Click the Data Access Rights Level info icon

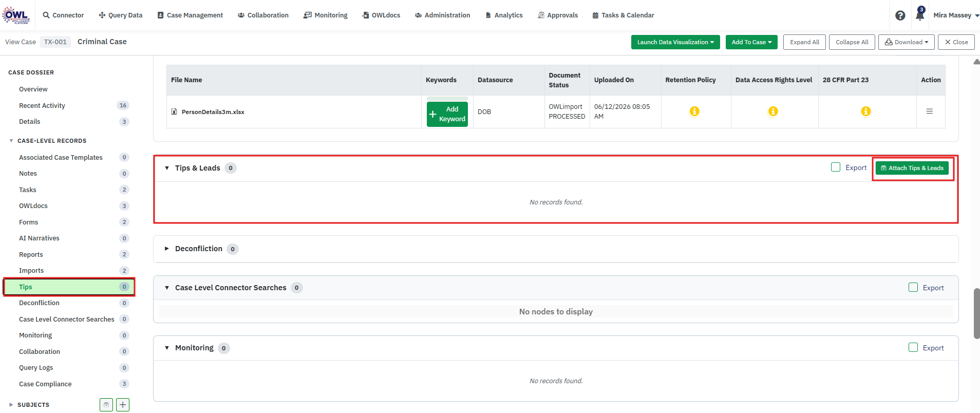[x=773, y=111]
